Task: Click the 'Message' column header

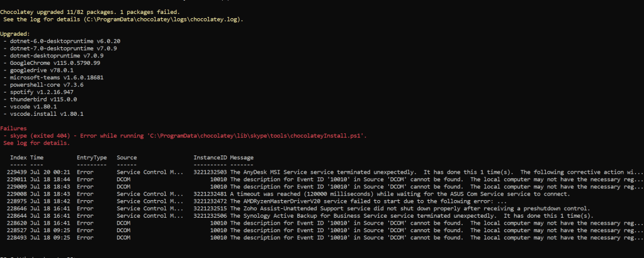Action: (x=242, y=157)
